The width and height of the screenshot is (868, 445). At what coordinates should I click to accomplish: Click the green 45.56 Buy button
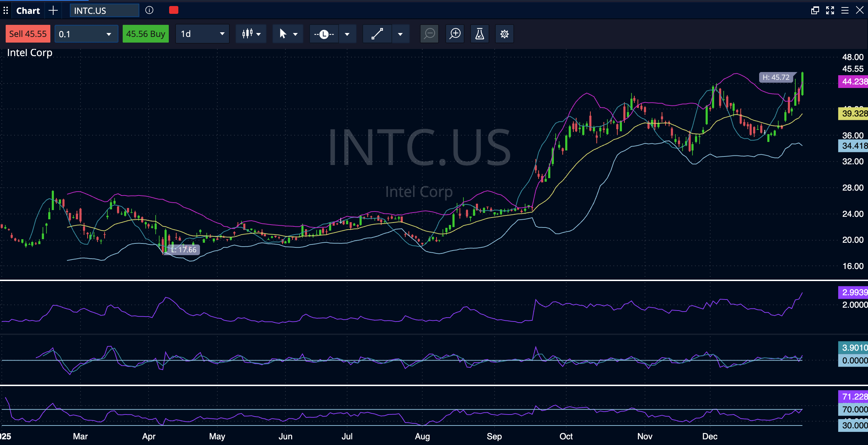pos(145,34)
